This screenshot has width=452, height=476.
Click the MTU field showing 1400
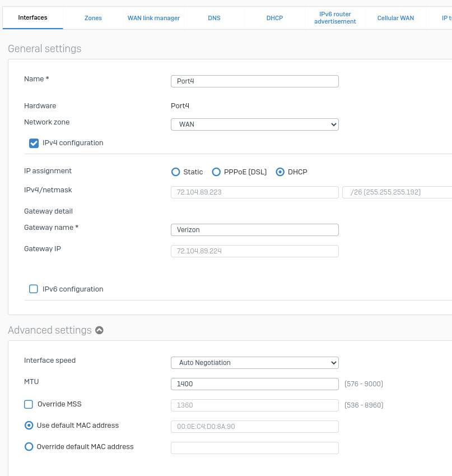click(255, 384)
